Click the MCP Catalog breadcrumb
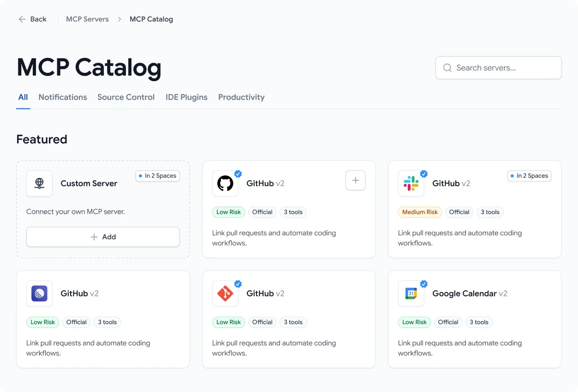578x392 pixels. pyautogui.click(x=151, y=19)
